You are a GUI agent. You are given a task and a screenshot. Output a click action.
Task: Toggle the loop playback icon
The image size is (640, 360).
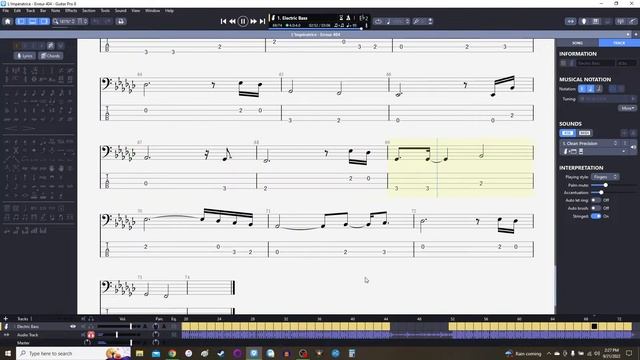[x=378, y=21]
